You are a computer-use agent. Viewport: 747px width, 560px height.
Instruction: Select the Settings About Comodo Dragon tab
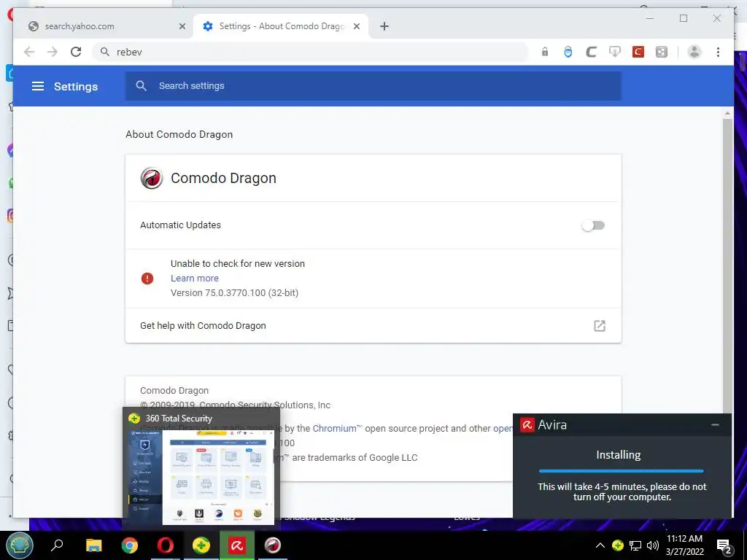(x=281, y=26)
